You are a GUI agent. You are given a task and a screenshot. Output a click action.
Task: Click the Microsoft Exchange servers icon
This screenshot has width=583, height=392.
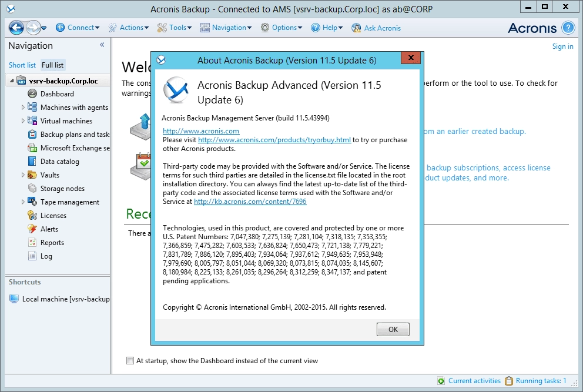tap(32, 148)
